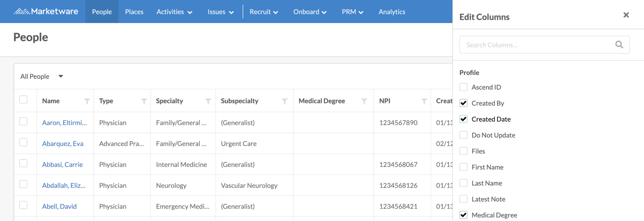Filter the NPI column
This screenshot has height=221, width=644.
point(424,101)
